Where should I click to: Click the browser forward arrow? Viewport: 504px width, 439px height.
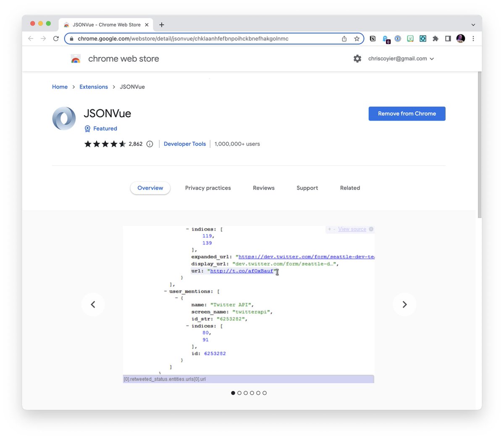pyautogui.click(x=43, y=39)
